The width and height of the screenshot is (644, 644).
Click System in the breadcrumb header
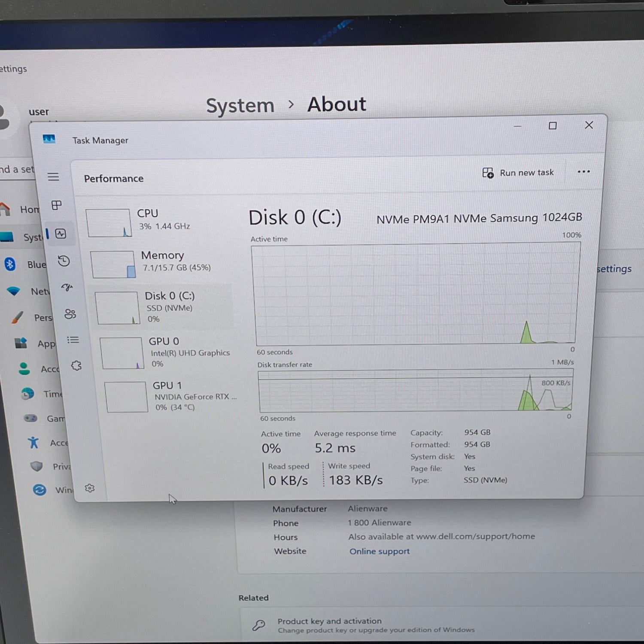[240, 106]
